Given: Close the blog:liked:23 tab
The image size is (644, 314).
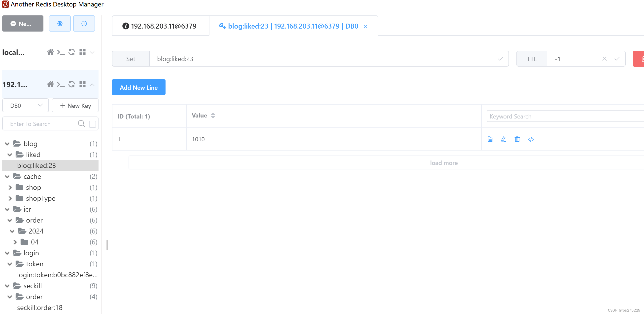Looking at the screenshot, I should [365, 26].
